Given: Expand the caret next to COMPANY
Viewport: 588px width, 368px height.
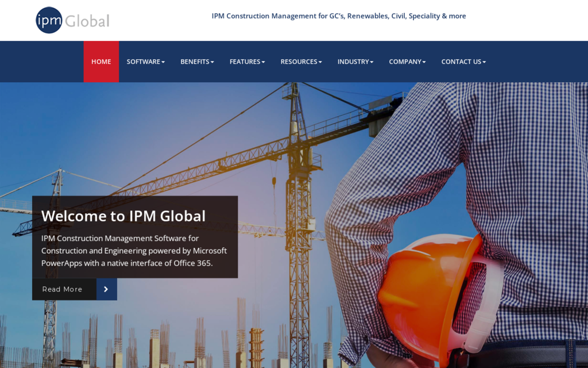Looking at the screenshot, I should (424, 62).
